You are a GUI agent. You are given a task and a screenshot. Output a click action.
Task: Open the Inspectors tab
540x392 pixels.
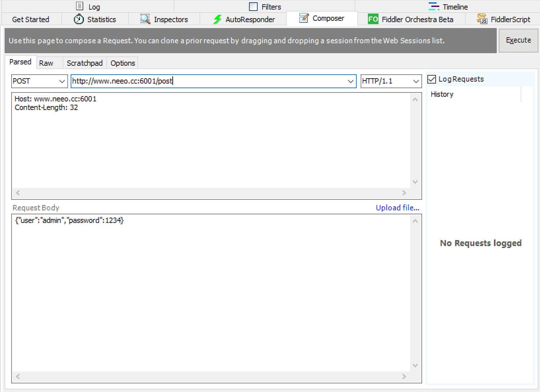click(164, 19)
